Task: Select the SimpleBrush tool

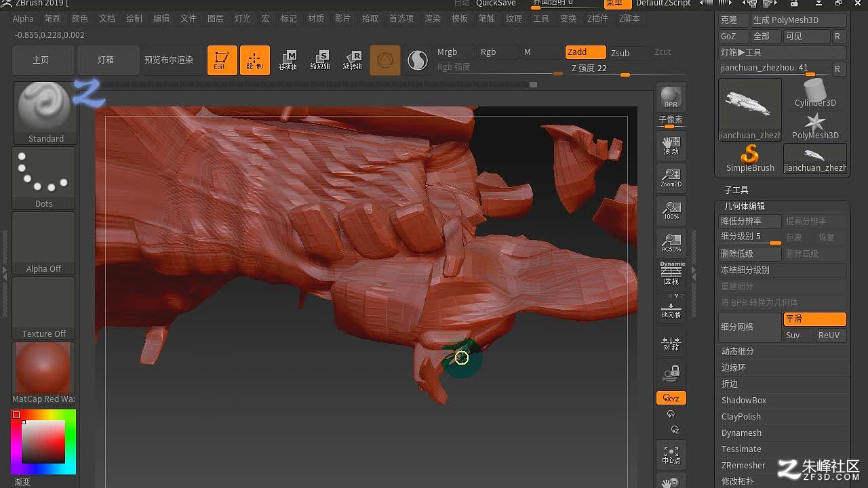Action: pyautogui.click(x=750, y=159)
